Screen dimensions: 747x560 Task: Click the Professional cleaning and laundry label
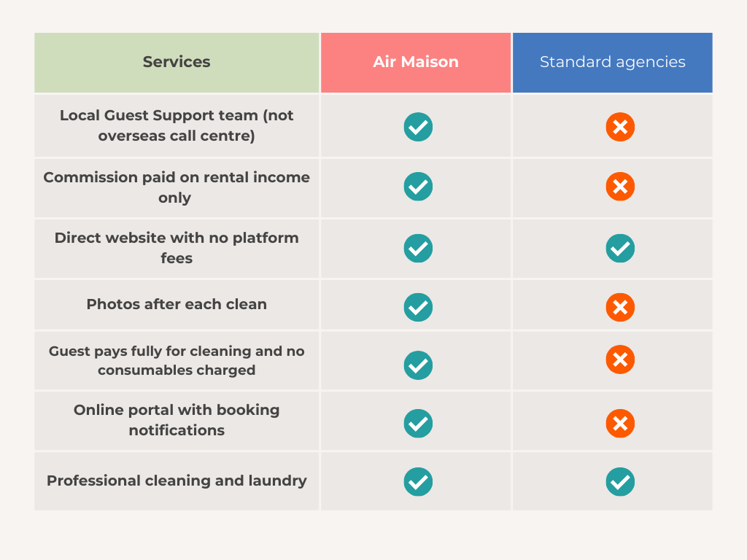point(177,481)
